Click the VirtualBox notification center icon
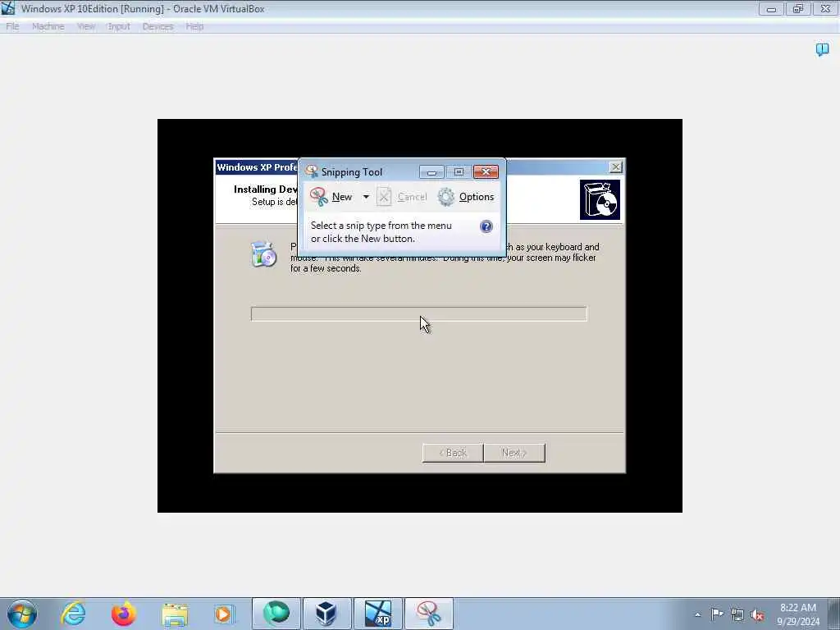Viewport: 840px width, 630px height. pos(822,50)
